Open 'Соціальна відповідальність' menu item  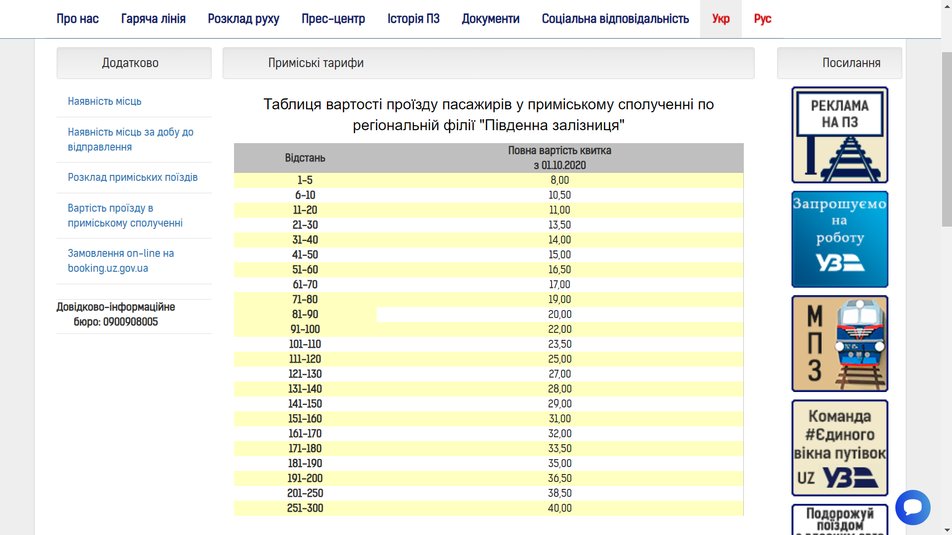coord(615,19)
